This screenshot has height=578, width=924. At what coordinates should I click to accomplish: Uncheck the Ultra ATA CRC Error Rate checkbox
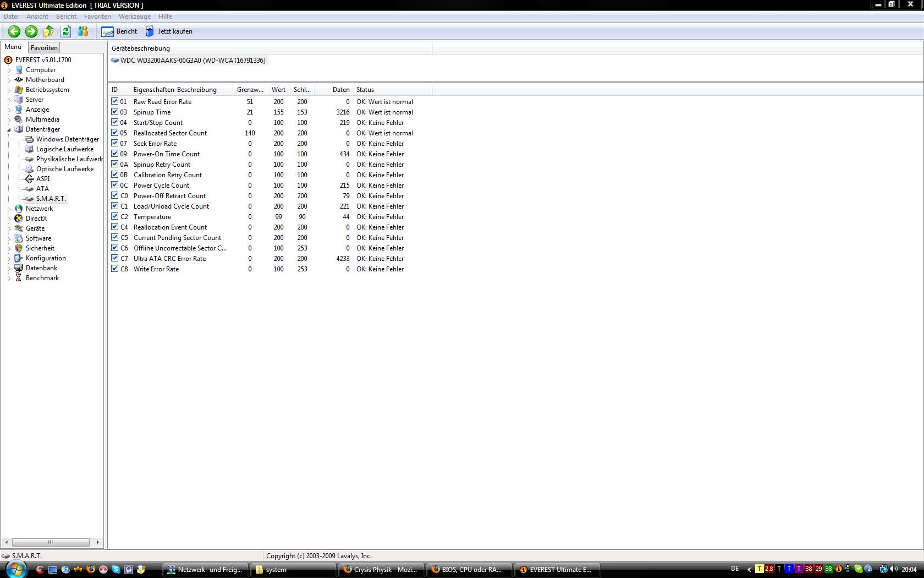pyautogui.click(x=114, y=258)
